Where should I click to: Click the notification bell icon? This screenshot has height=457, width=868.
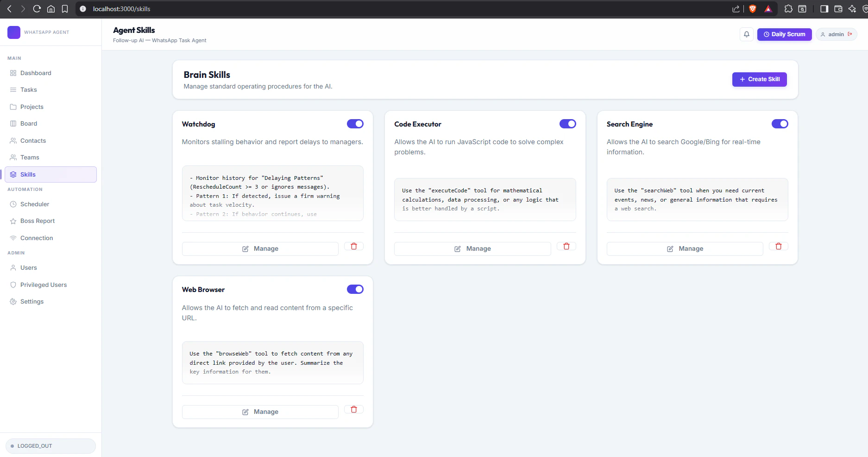pyautogui.click(x=746, y=34)
